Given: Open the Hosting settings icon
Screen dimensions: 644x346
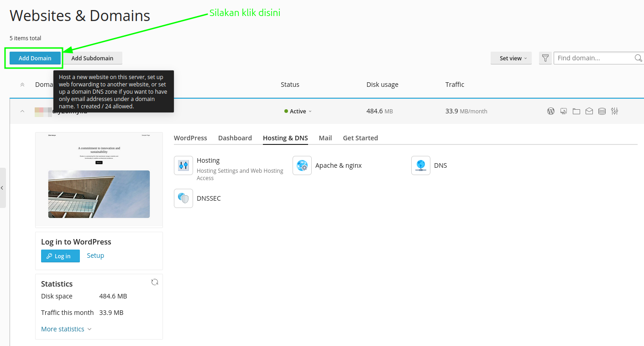Looking at the screenshot, I should pos(183,165).
